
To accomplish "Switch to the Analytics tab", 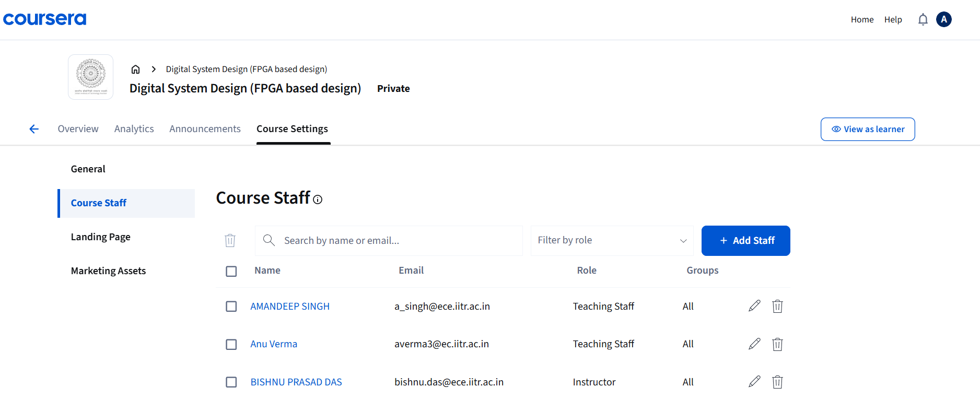I will coord(134,129).
